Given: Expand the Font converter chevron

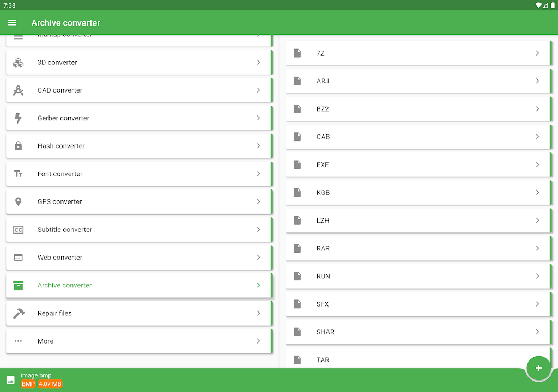Looking at the screenshot, I should (258, 174).
